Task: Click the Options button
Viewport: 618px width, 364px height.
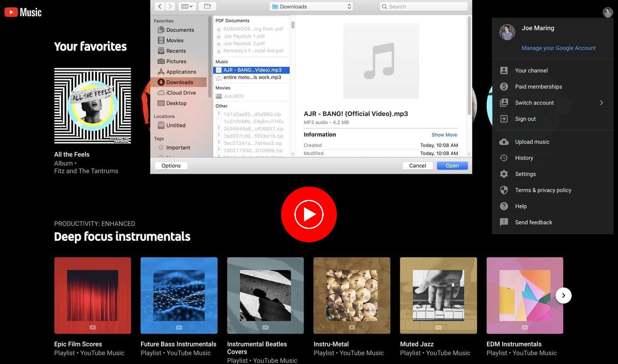Action: point(171,166)
